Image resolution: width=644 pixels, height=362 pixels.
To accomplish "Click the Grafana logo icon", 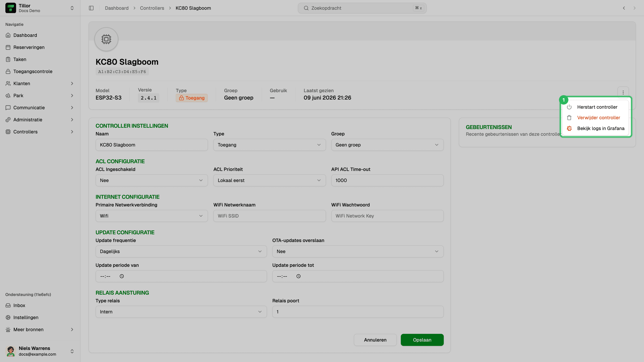I will pos(569,128).
